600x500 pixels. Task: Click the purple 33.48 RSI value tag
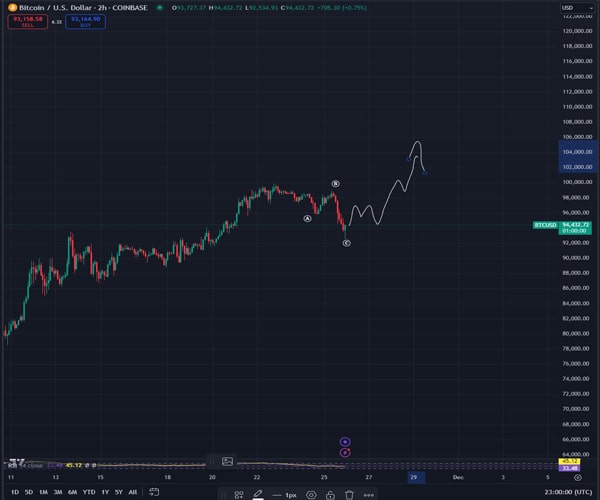[569, 468]
